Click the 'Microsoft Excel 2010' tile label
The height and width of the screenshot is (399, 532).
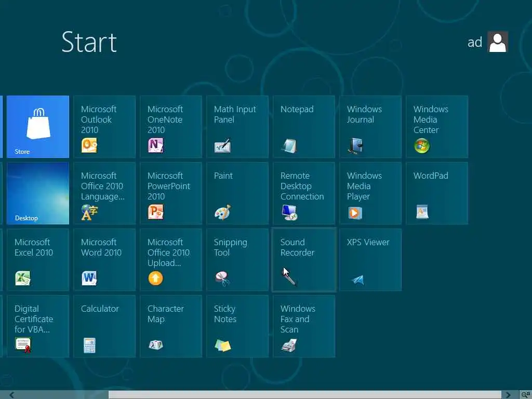(34, 247)
